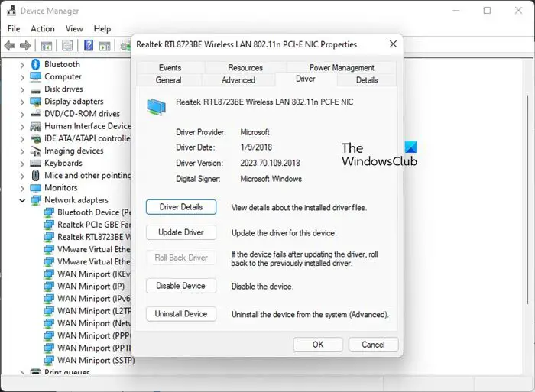Switch to the Power Management tab
Screen dimensions: 535x392
(342, 67)
